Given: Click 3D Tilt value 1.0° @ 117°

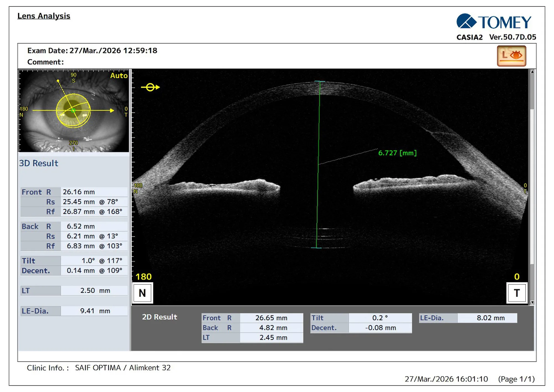Looking at the screenshot, I should 94,261.
